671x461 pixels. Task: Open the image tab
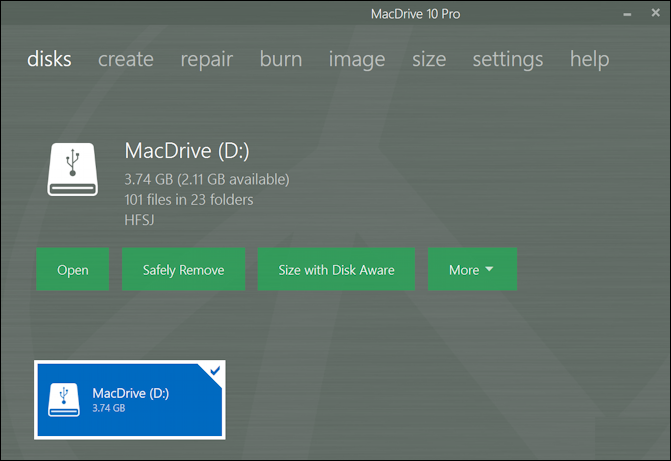(357, 59)
